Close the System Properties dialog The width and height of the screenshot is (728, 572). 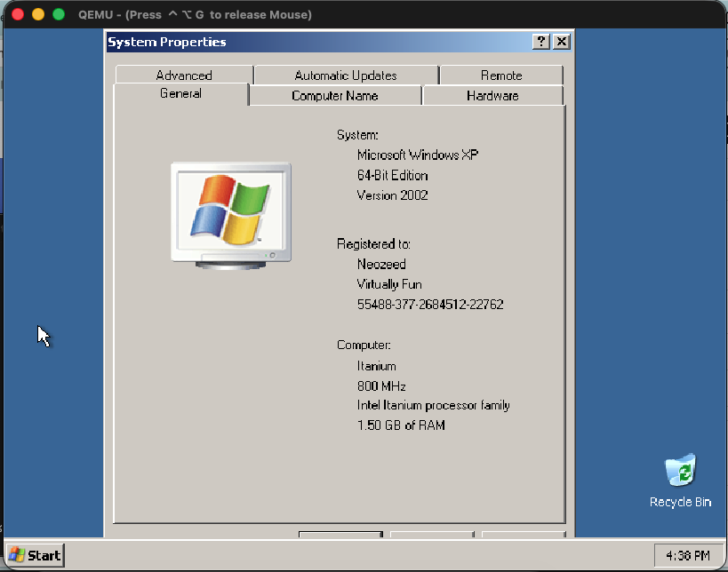coord(562,42)
